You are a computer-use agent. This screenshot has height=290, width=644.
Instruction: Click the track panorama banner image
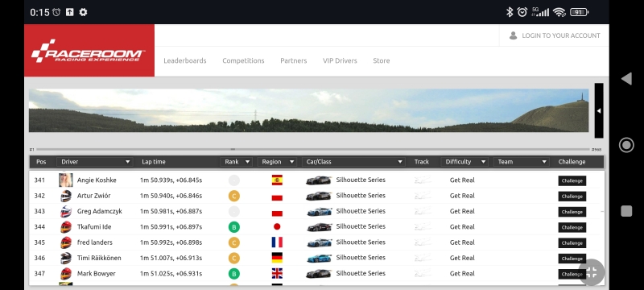pos(308,110)
